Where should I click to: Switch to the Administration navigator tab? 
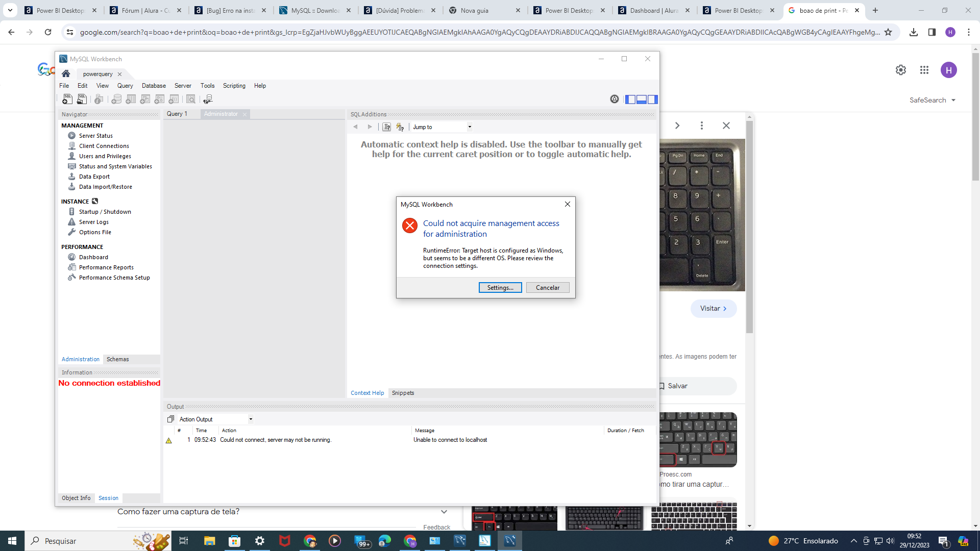(81, 359)
